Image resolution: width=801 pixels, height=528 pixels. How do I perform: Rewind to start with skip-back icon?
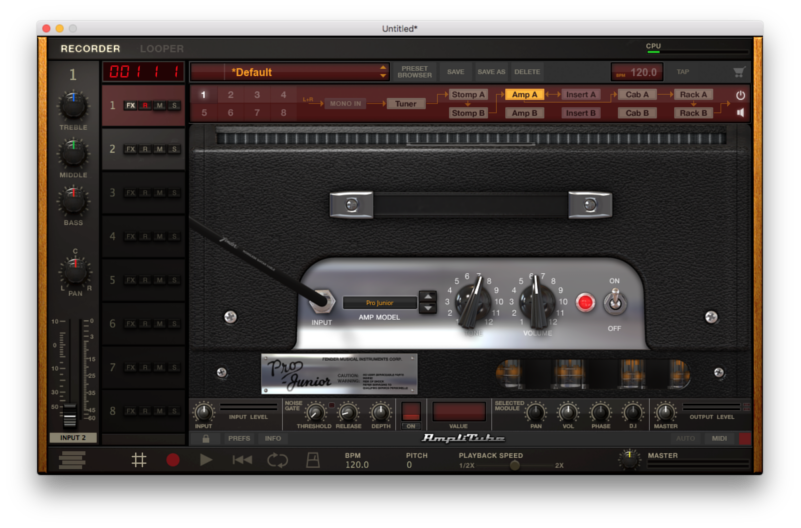[242, 460]
